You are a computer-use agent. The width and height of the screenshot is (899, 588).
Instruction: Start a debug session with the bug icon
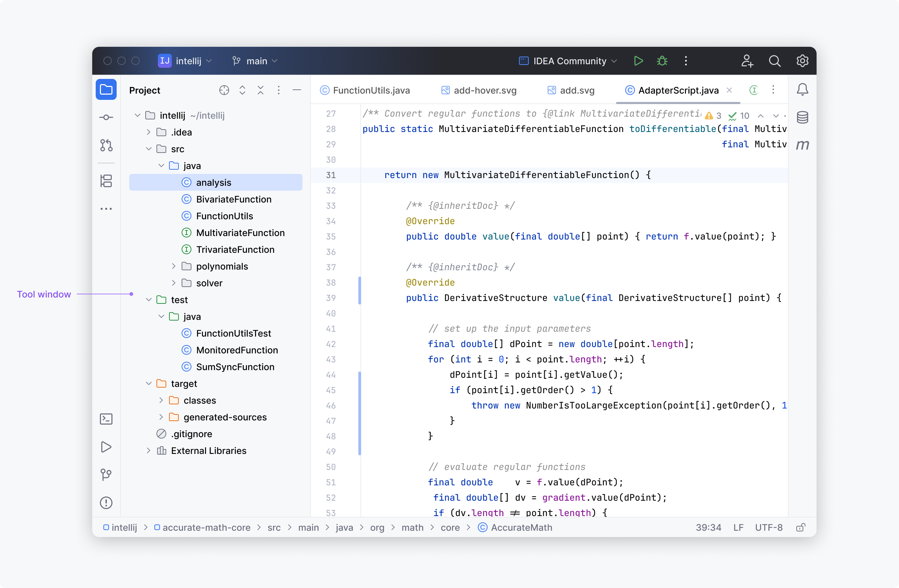click(x=662, y=61)
